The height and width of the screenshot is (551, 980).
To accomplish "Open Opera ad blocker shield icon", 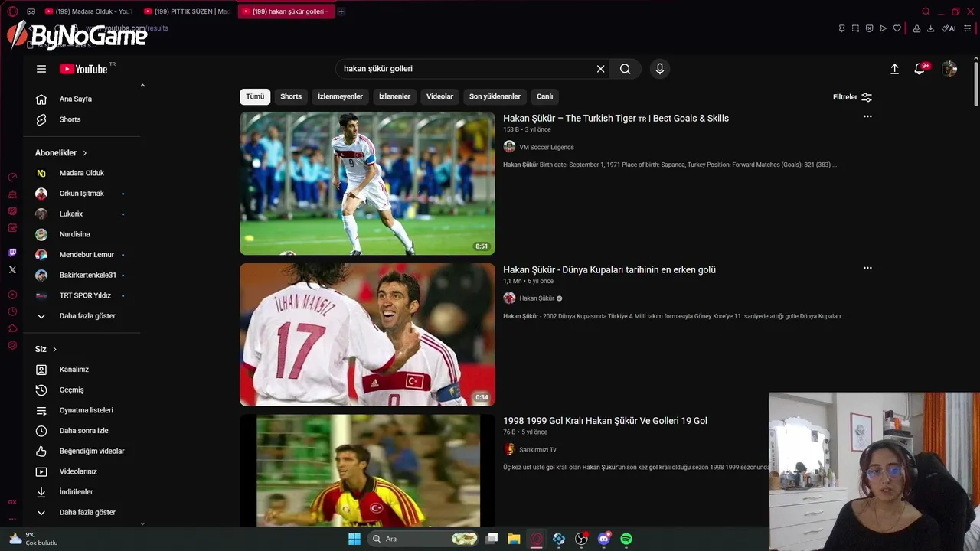I will (x=869, y=28).
